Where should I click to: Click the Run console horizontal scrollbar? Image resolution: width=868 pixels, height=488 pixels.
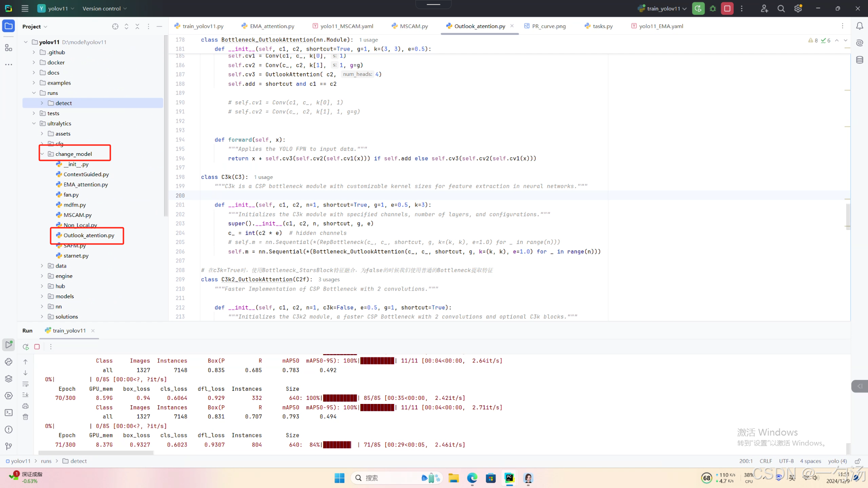(x=96, y=452)
